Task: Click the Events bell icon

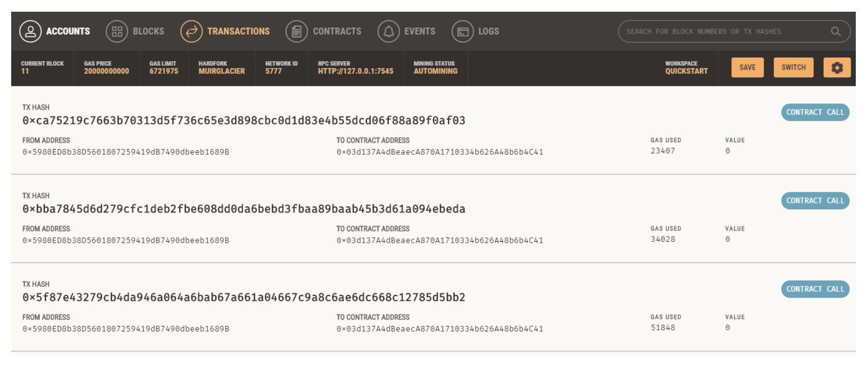Action: pos(389,32)
